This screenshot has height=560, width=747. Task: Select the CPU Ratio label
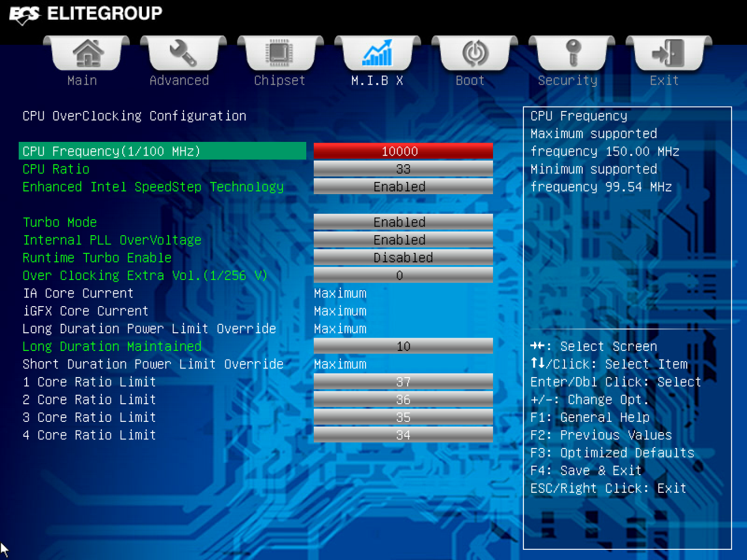pyautogui.click(x=56, y=169)
